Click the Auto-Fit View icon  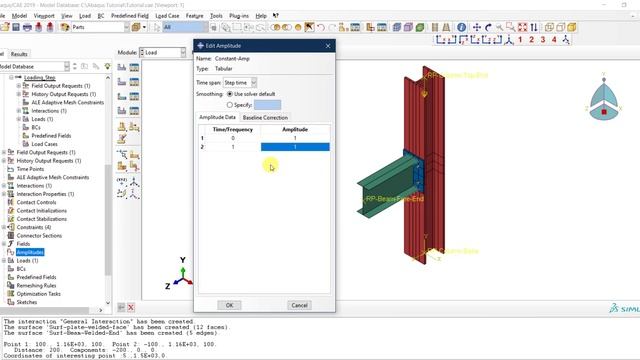point(522,27)
